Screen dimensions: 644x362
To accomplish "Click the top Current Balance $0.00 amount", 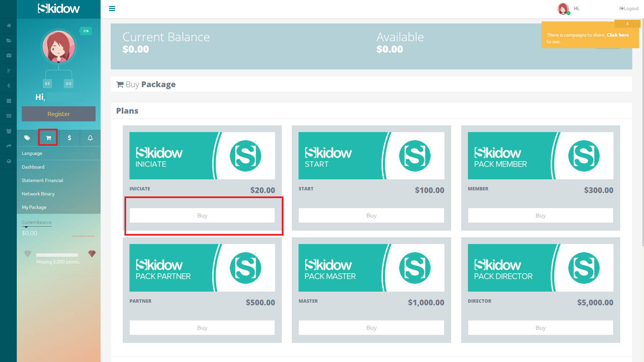I will [136, 49].
